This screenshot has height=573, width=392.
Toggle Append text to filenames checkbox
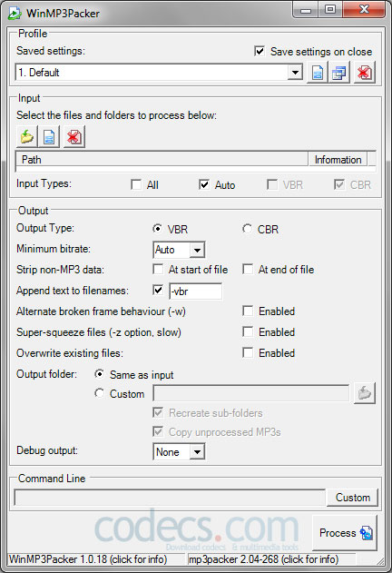pyautogui.click(x=158, y=291)
